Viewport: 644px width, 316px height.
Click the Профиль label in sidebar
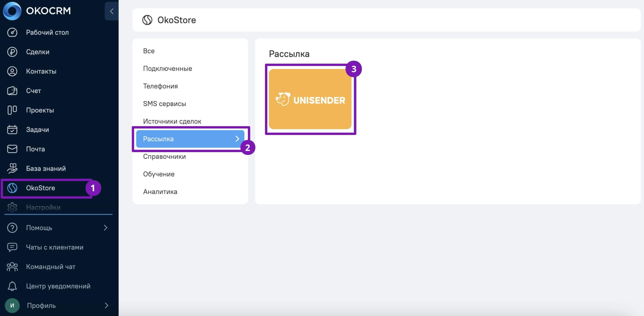(41, 306)
